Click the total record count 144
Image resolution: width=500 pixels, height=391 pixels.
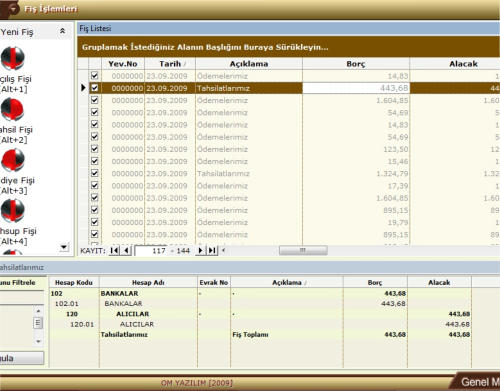pos(183,251)
